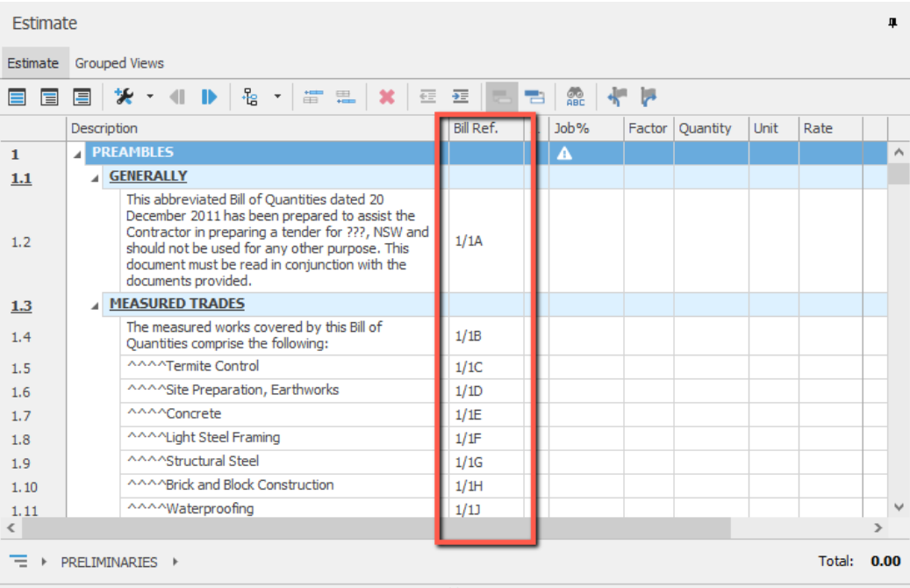Click the Bill Ref. column header
Viewport: 910px width, 588px height.
click(476, 128)
